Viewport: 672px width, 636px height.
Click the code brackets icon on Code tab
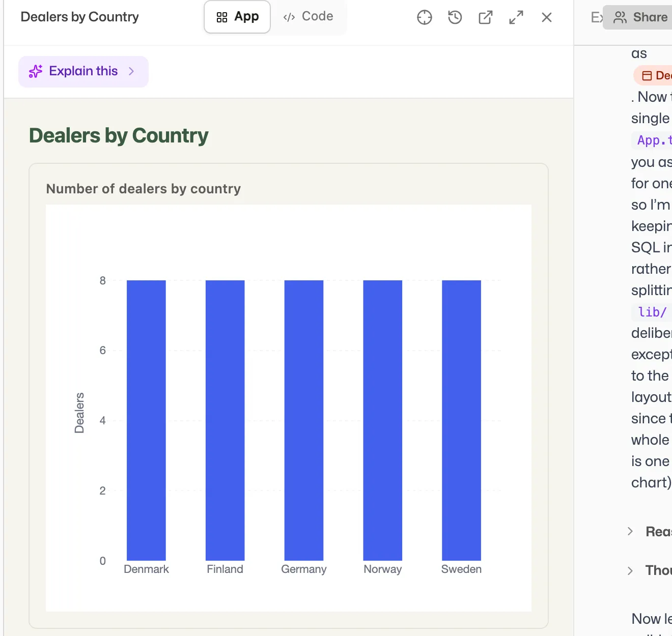coord(289,18)
